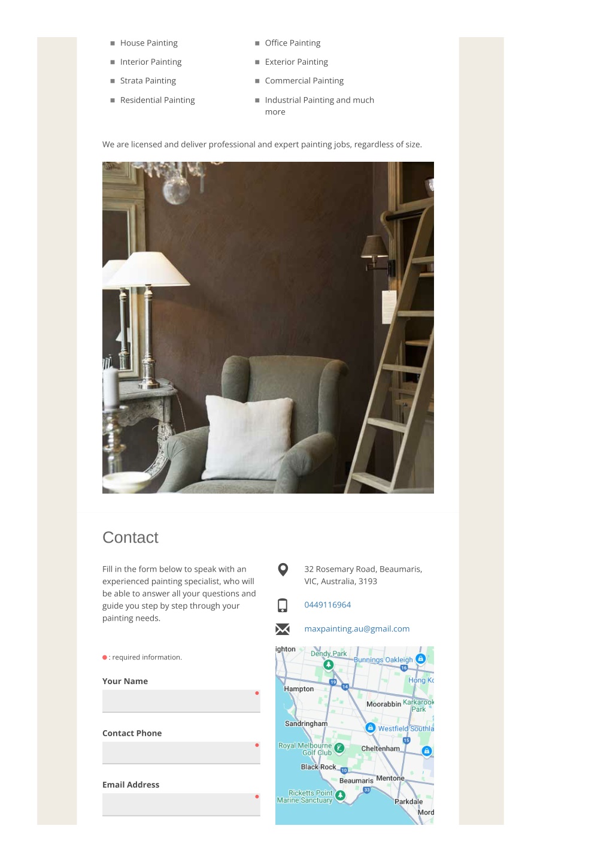This screenshot has height=868, width=613.
Task: Click the envelope email icon
Action: coord(283,629)
